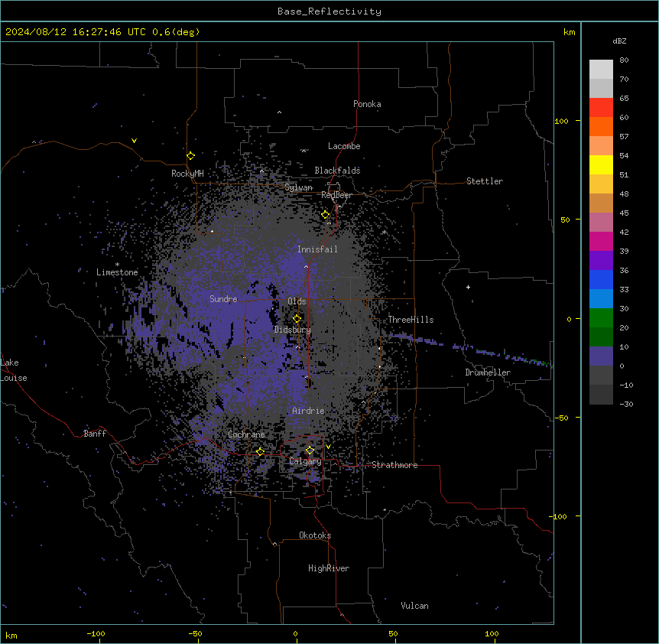Screen dimensions: 659x644
Task: Select the light blue 30-33 dBZ swatch
Action: coord(601,299)
